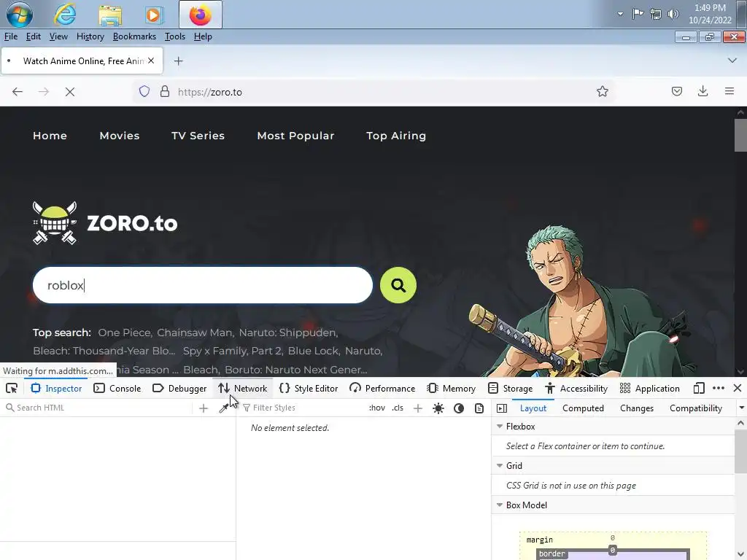Grab a color with the eyedropper
747x560 pixels.
coord(223,408)
